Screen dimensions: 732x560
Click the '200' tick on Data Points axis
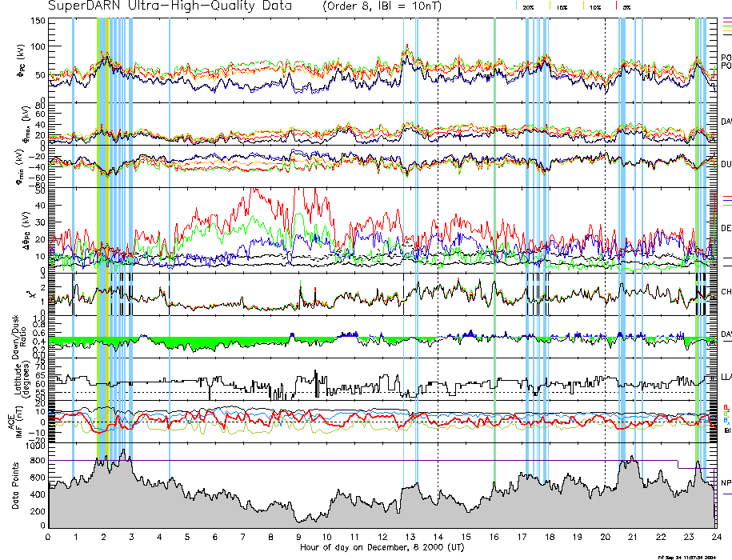tap(38, 511)
